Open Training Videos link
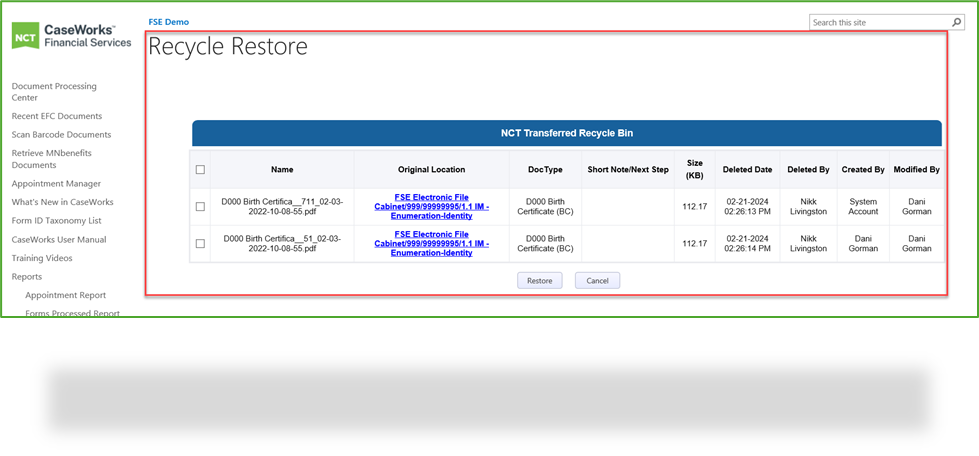 pos(42,258)
